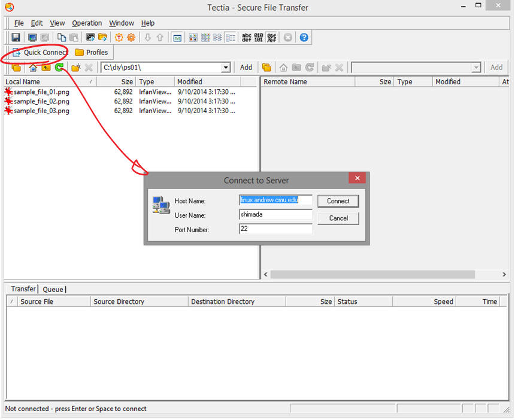Sort local files by Modified column
Viewport: 515px width, 420px height.
pos(208,82)
